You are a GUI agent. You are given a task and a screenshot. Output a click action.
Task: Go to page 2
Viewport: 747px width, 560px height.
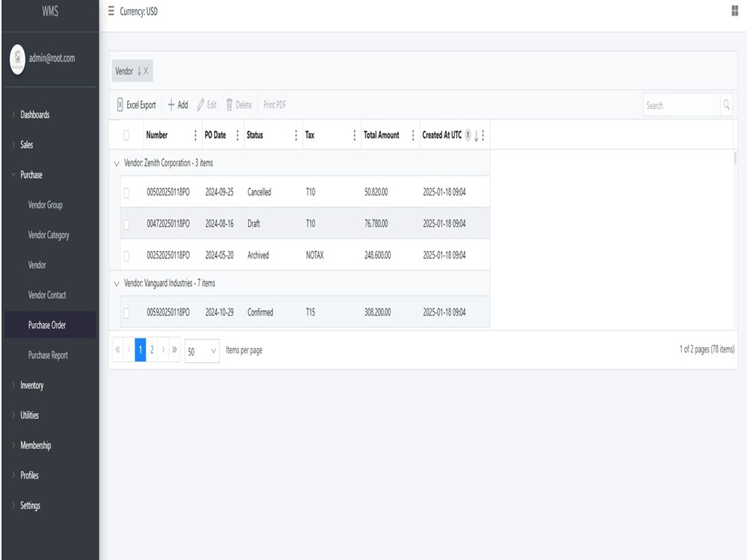[x=152, y=350]
